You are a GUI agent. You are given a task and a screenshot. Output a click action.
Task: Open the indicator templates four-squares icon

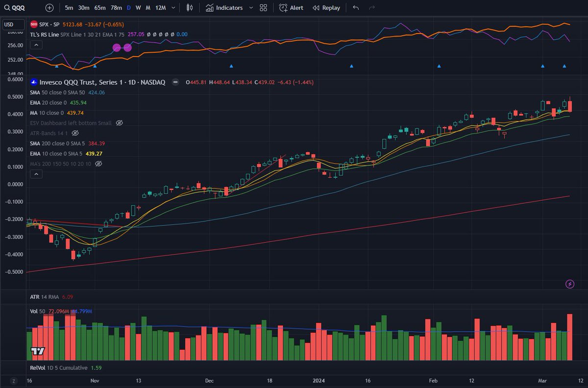point(264,8)
